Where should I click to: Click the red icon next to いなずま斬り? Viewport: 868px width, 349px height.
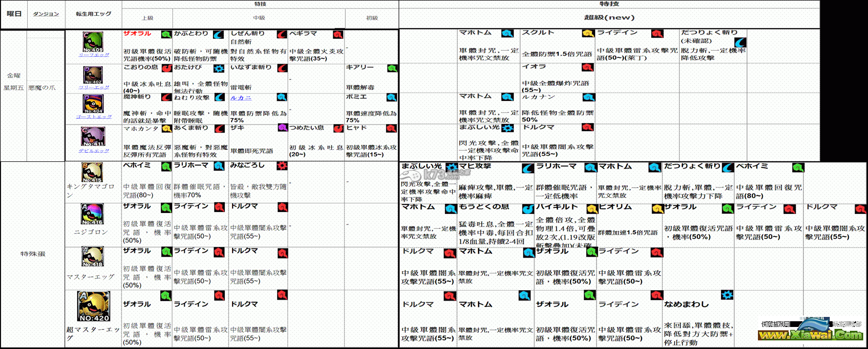pyautogui.click(x=282, y=68)
